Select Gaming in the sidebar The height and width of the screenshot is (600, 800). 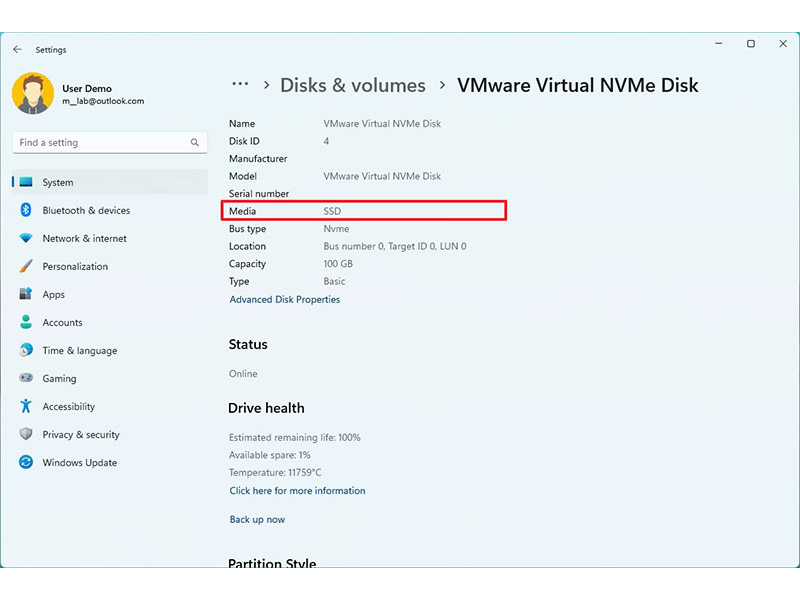coord(110,379)
